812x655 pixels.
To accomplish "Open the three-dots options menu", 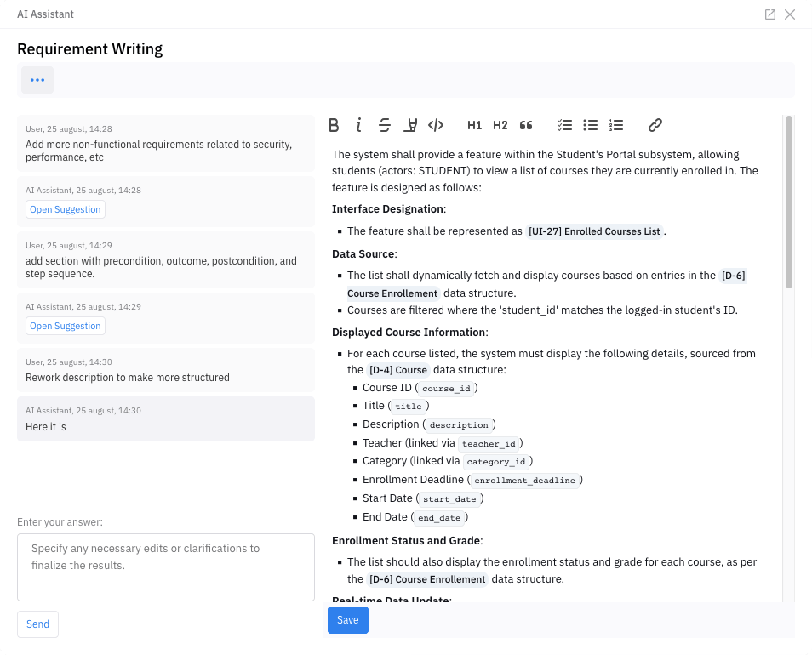I will [x=37, y=80].
